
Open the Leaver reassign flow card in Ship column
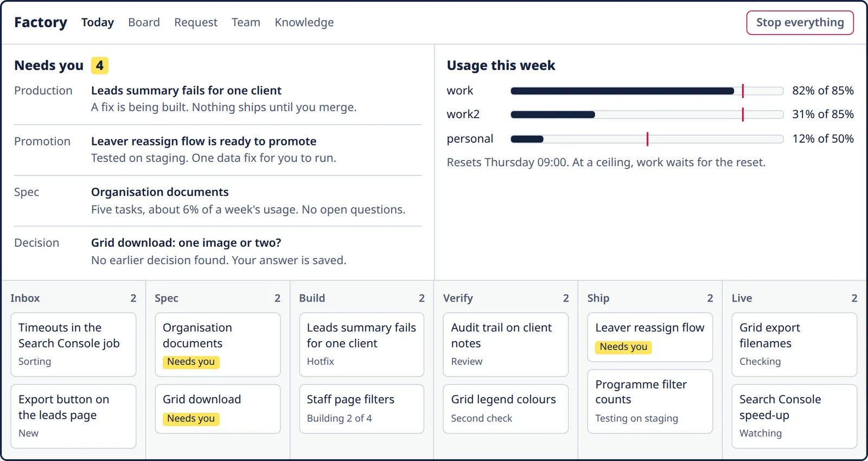[650, 337]
